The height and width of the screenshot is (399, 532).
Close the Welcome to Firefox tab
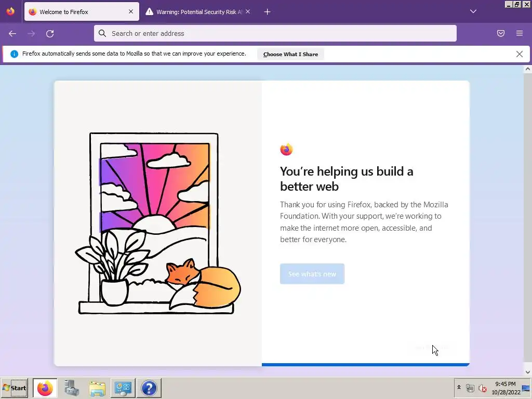click(131, 11)
